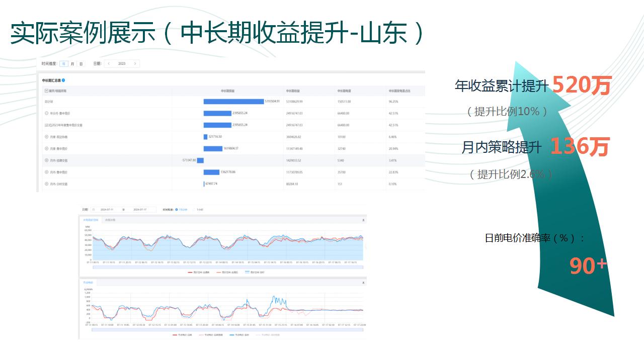Click the 2023 year date field
644x362 pixels.
pos(122,64)
